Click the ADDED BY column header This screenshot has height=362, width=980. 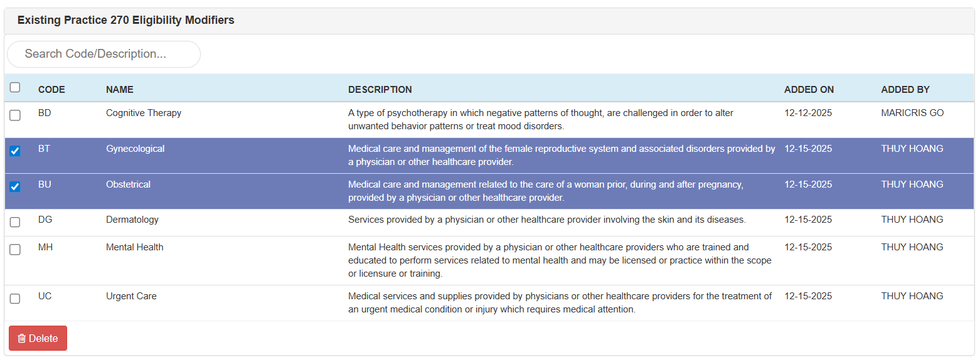[x=905, y=90]
